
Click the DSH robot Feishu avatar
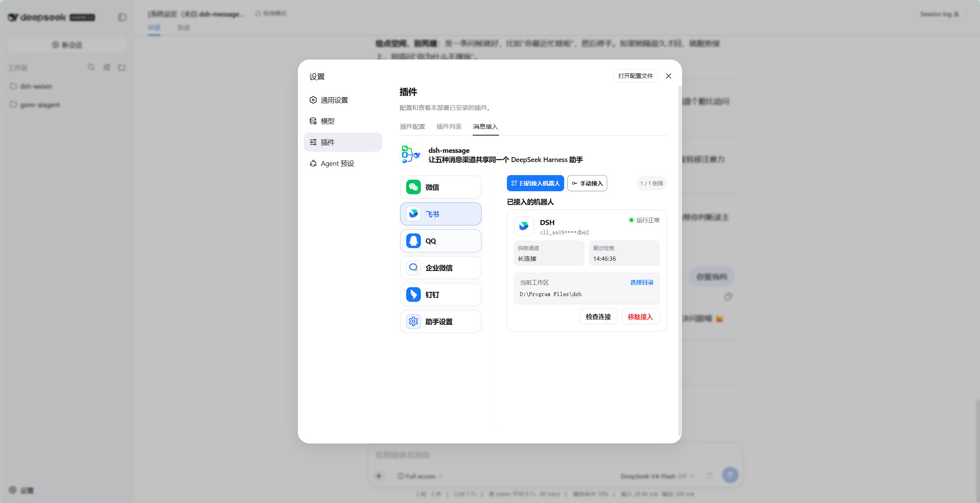(x=524, y=226)
